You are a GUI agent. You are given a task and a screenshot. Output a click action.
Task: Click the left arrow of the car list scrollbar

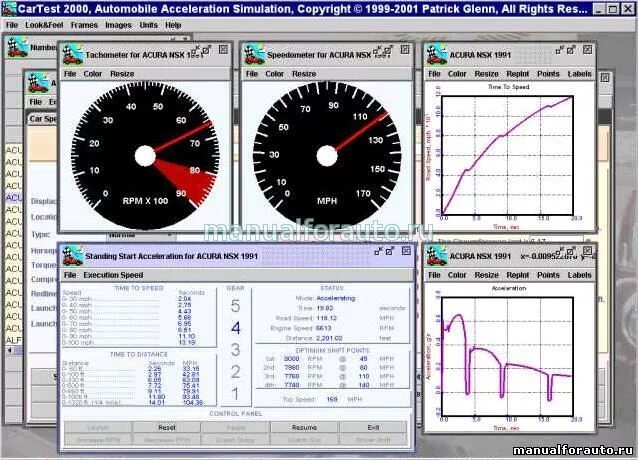[10, 350]
